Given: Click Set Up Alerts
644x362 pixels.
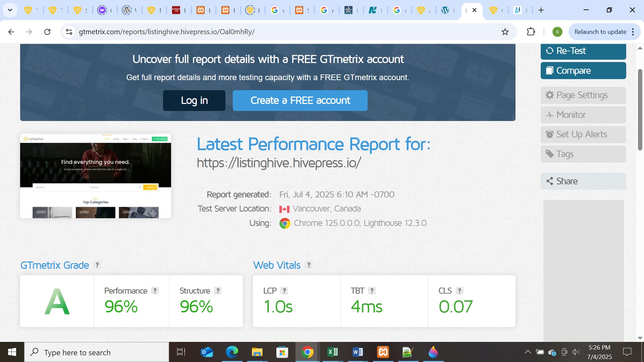Looking at the screenshot, I should [x=583, y=134].
